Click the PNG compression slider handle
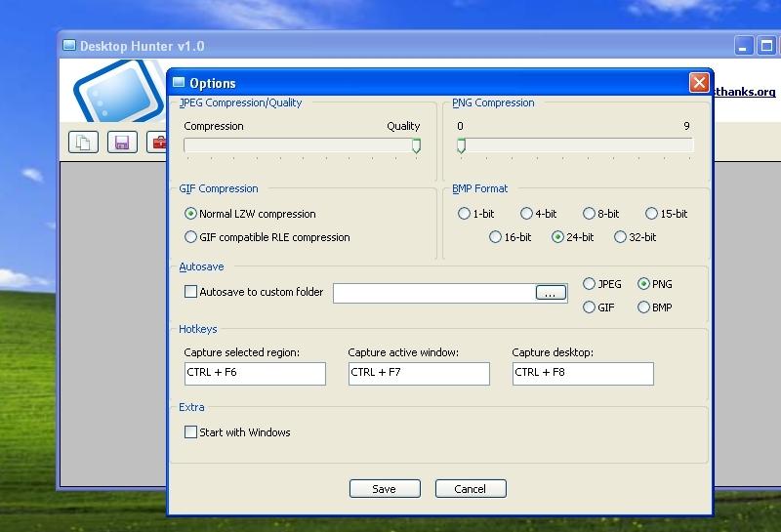 [461, 146]
